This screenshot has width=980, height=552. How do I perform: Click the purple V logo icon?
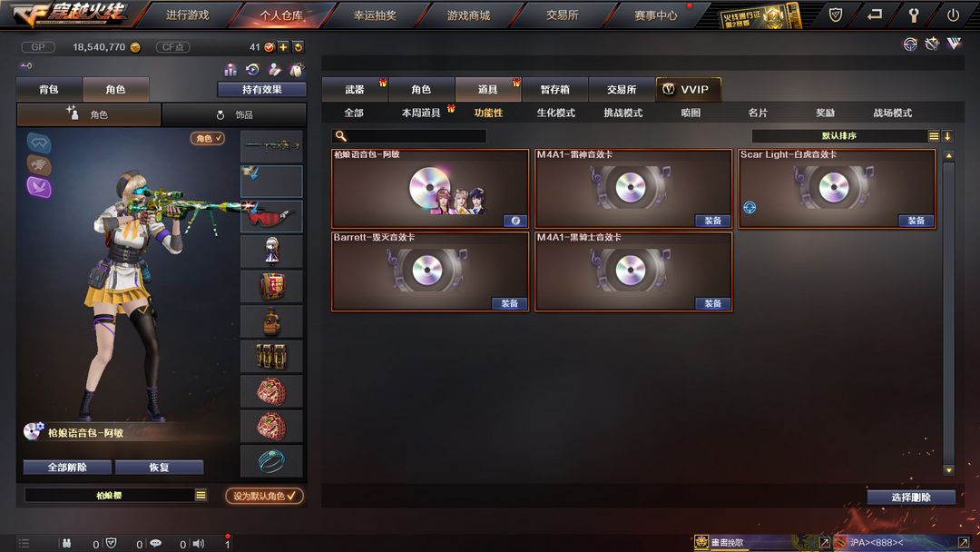pos(954,44)
